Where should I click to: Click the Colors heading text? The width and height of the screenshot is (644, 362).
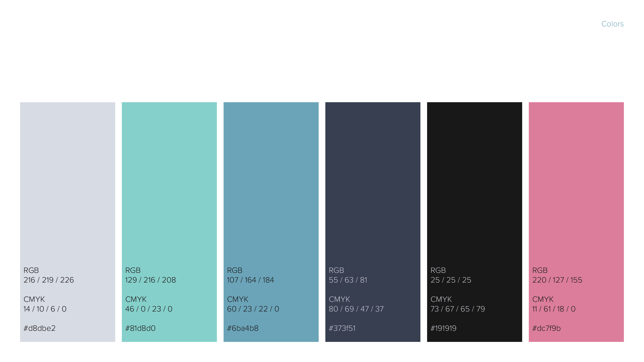click(612, 24)
